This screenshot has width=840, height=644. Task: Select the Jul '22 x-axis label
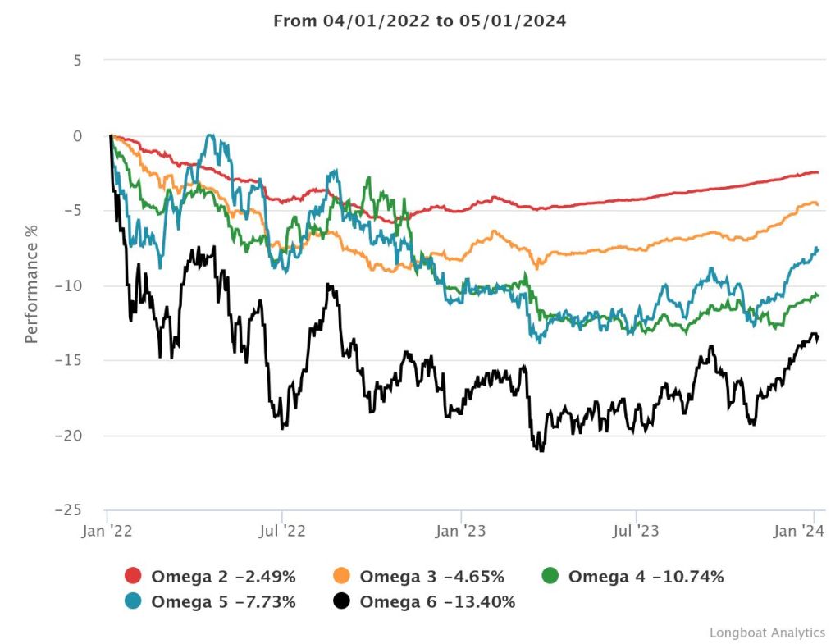pos(282,531)
